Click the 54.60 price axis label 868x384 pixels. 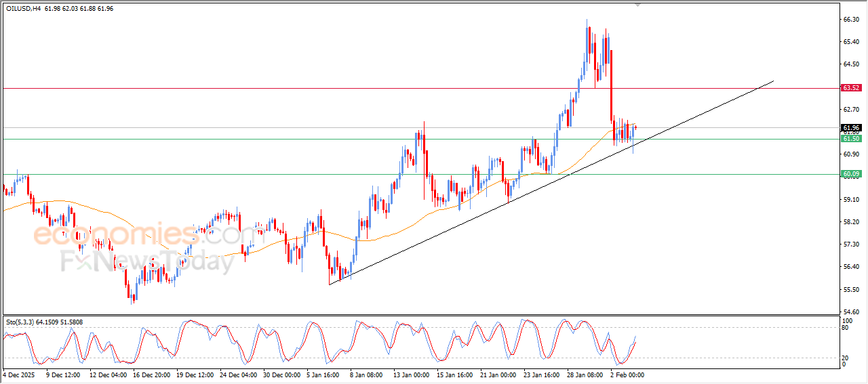(851, 312)
